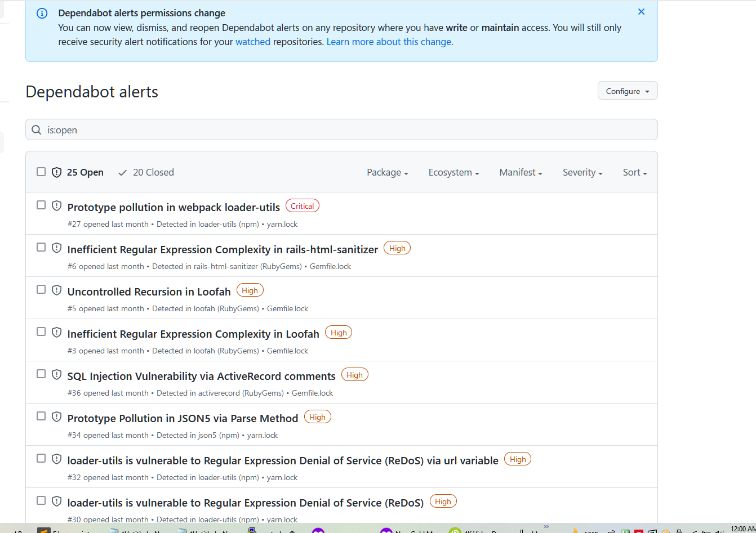Screen dimensions: 756x533
Task: Click the Dependabot alerts page heading
Action: [92, 92]
